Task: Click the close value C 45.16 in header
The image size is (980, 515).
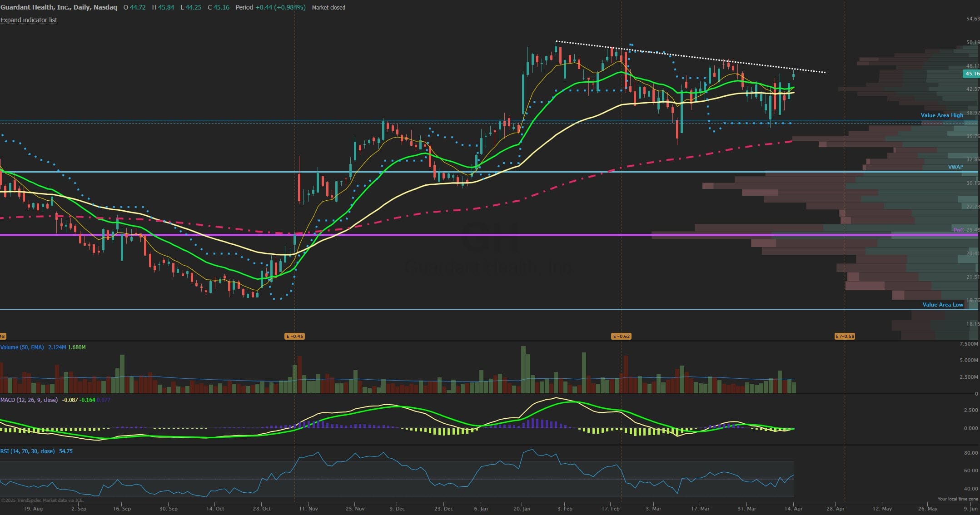Action: [x=219, y=7]
